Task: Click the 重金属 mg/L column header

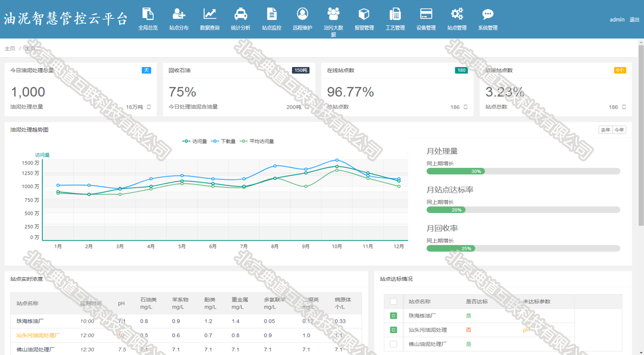Action: coord(240,303)
